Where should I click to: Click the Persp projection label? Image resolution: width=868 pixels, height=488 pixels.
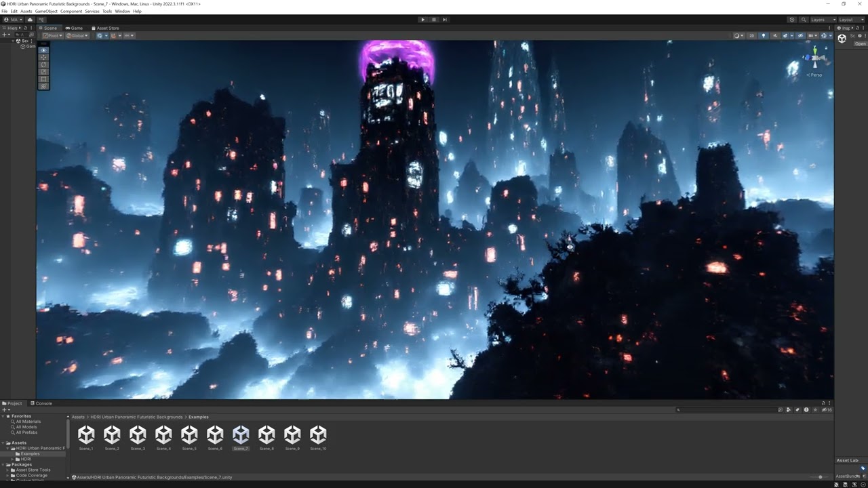pos(816,75)
